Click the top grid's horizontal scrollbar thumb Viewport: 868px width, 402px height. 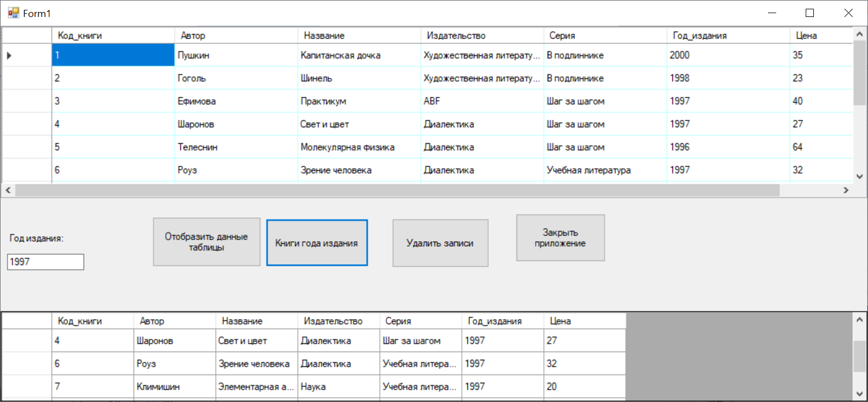397,190
